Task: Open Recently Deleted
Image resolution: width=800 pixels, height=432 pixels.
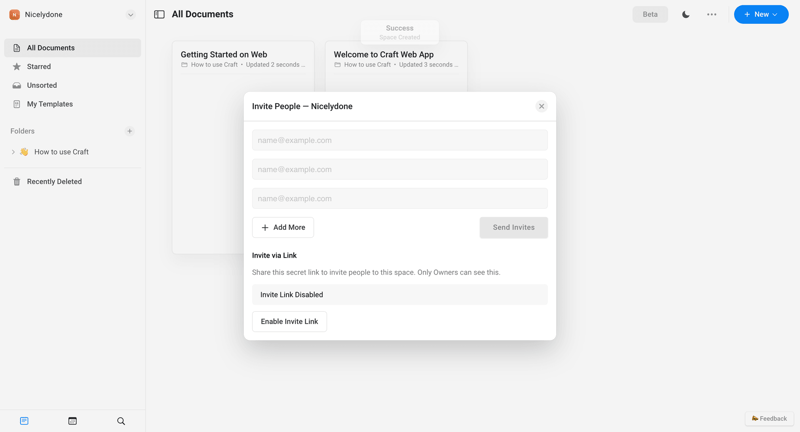Action: coord(72,182)
